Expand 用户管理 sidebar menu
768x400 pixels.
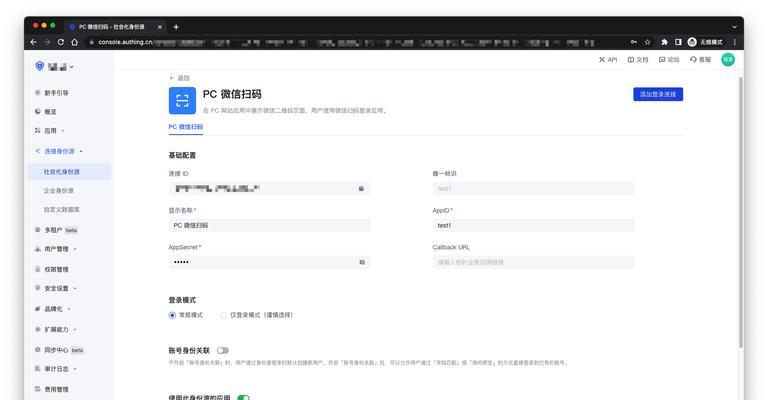(x=56, y=249)
